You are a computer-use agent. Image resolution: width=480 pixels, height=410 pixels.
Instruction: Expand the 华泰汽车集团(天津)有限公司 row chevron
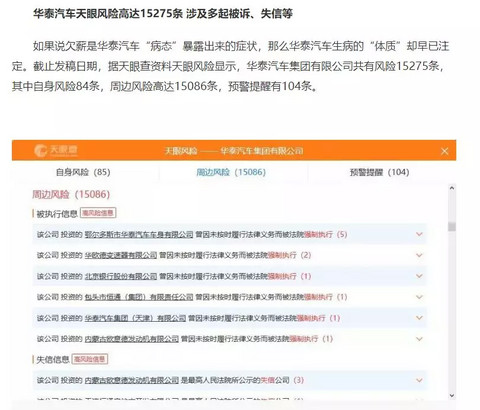tap(419, 318)
